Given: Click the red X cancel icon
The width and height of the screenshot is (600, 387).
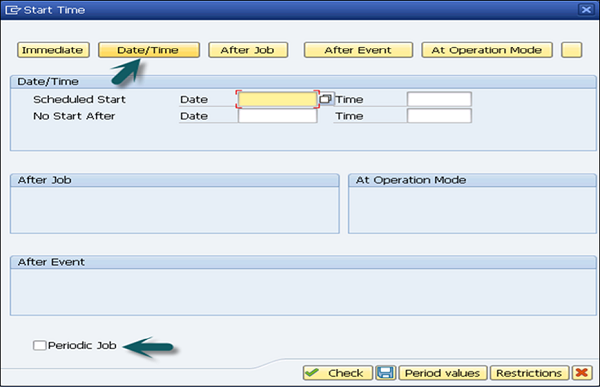Looking at the screenshot, I should pyautogui.click(x=582, y=372).
